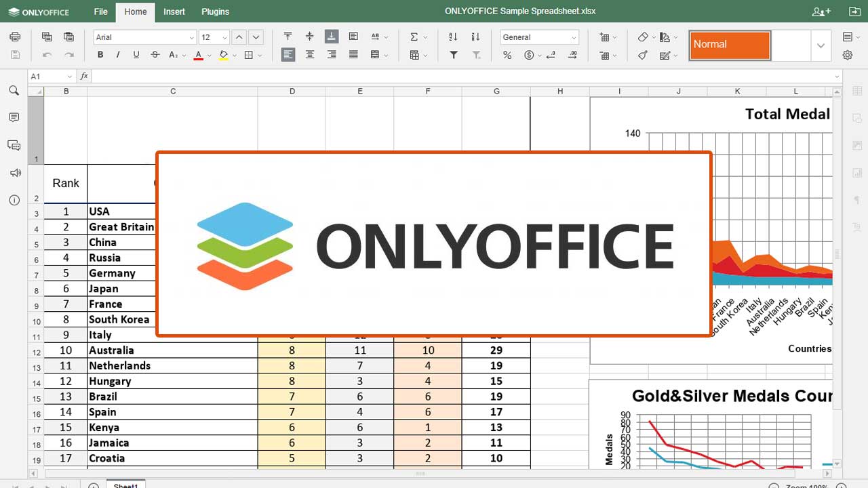Toggle Align Top
Viewport: 868px width, 488px height.
tap(288, 37)
